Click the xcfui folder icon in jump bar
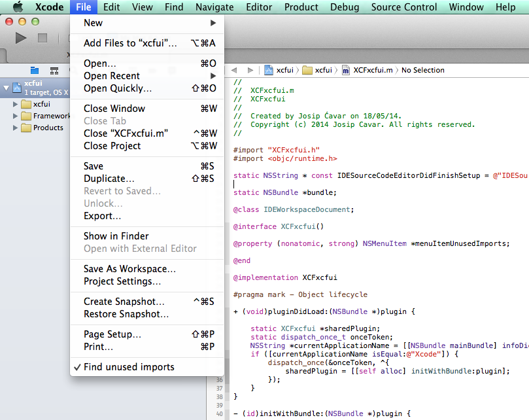 pos(307,70)
